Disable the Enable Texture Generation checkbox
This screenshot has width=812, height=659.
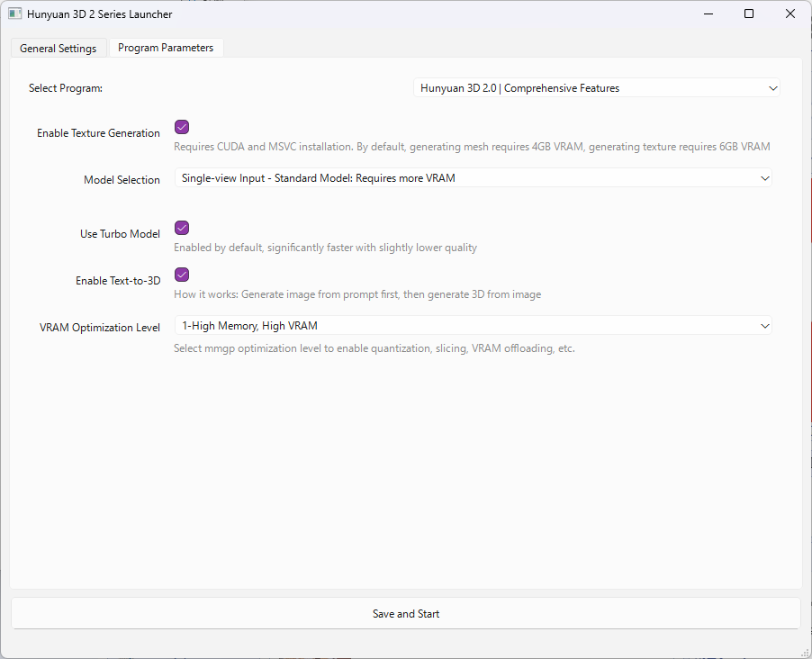(x=182, y=128)
